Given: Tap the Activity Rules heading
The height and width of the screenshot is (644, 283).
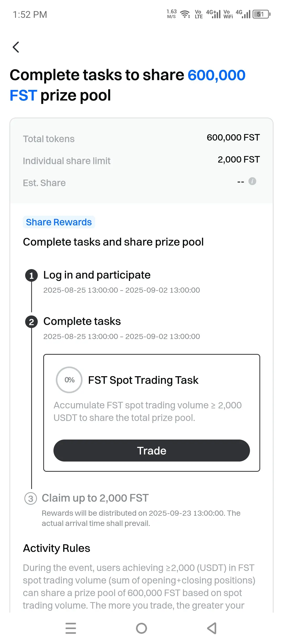Looking at the screenshot, I should pos(57,548).
